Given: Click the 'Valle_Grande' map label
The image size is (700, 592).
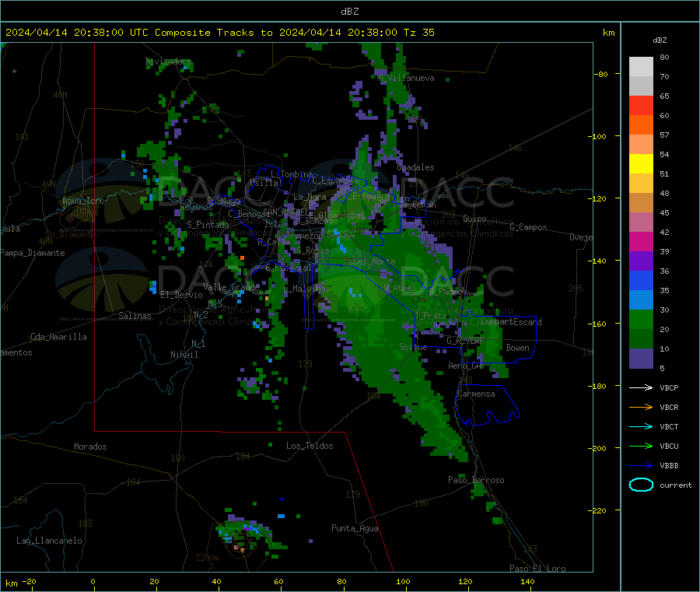Looking at the screenshot, I should point(231,286).
